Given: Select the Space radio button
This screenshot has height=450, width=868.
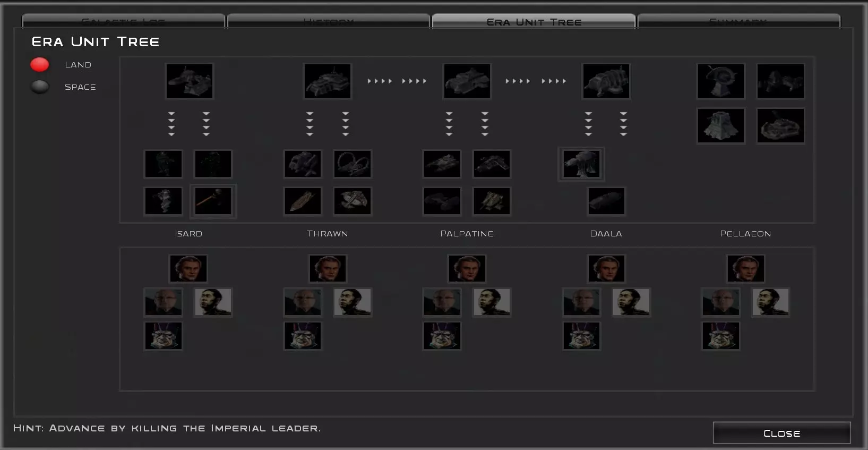Looking at the screenshot, I should point(40,87).
